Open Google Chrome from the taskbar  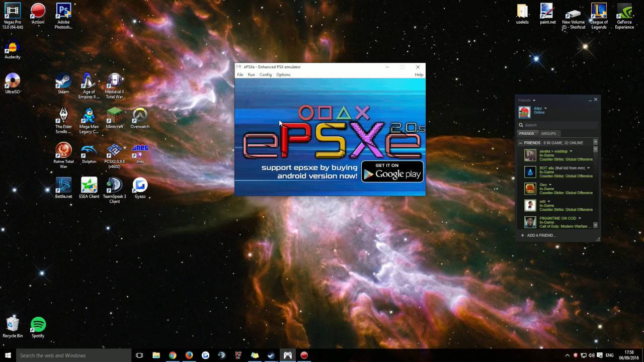(x=173, y=355)
